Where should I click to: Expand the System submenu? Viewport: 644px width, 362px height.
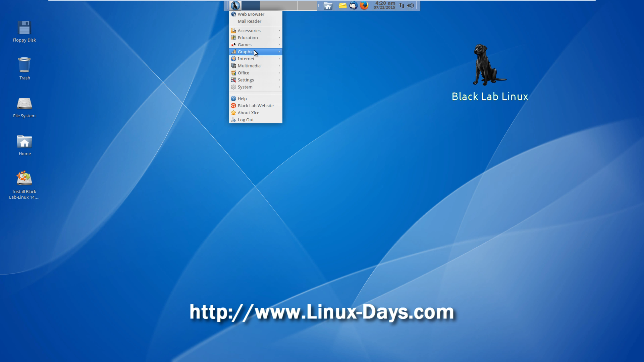[x=256, y=87]
